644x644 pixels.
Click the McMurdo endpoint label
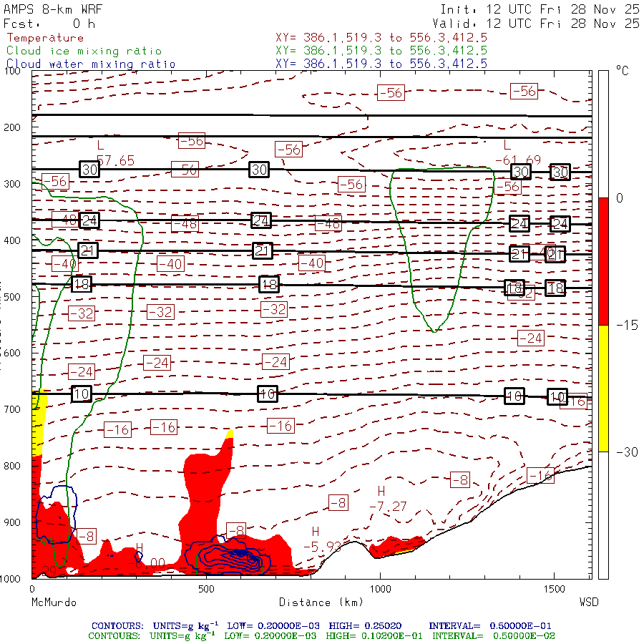pyautogui.click(x=54, y=602)
